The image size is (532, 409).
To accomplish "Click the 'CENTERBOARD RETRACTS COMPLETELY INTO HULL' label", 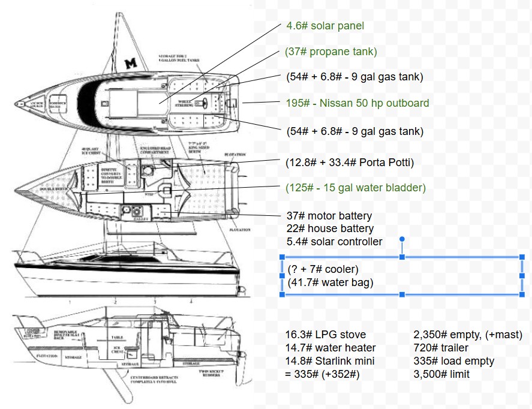I will point(154,380).
